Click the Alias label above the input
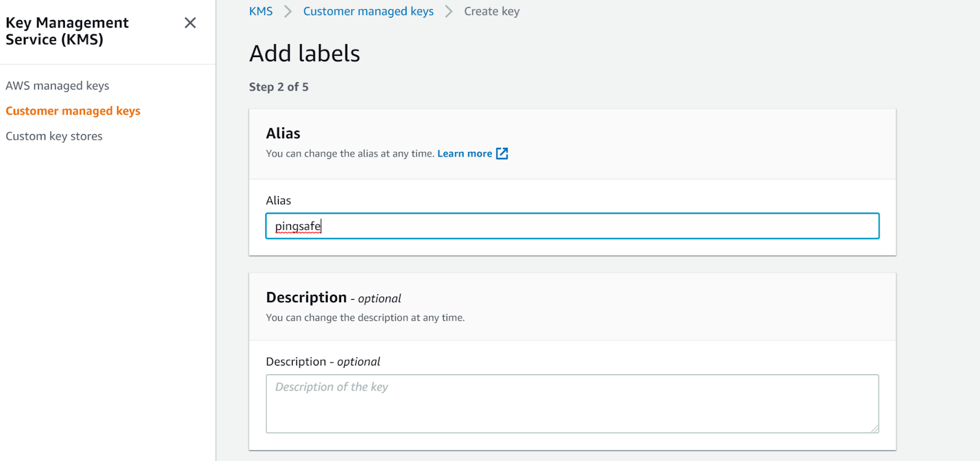 tap(279, 200)
